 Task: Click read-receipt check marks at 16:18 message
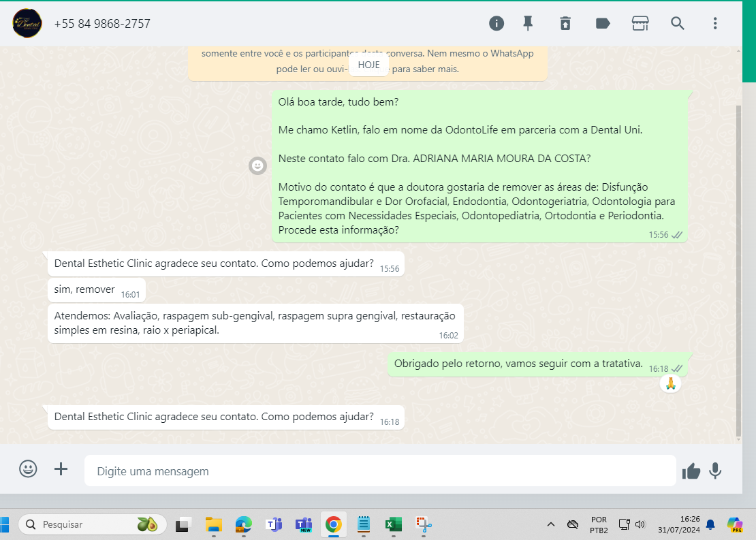[677, 369]
